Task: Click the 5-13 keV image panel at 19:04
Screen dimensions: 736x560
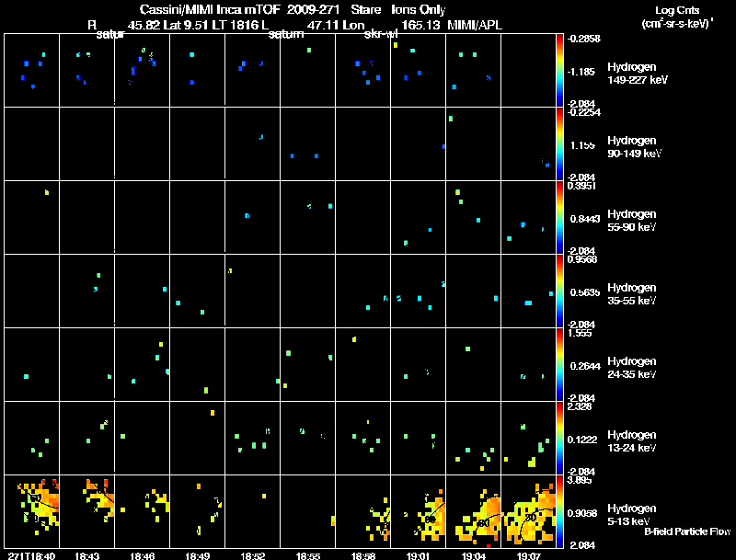Action: (474, 512)
